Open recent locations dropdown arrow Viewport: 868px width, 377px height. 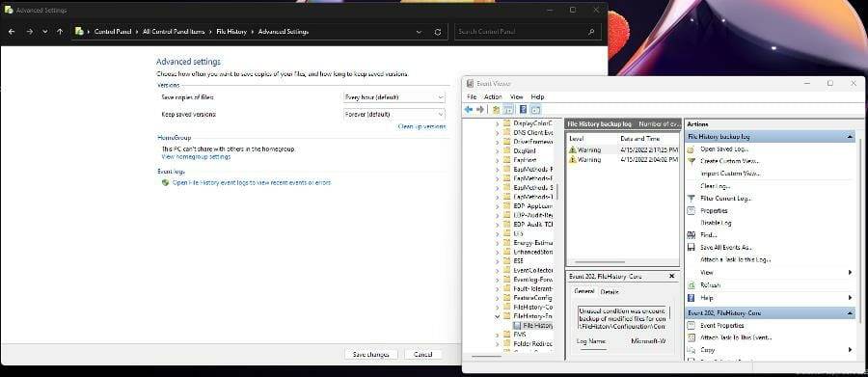click(x=44, y=32)
